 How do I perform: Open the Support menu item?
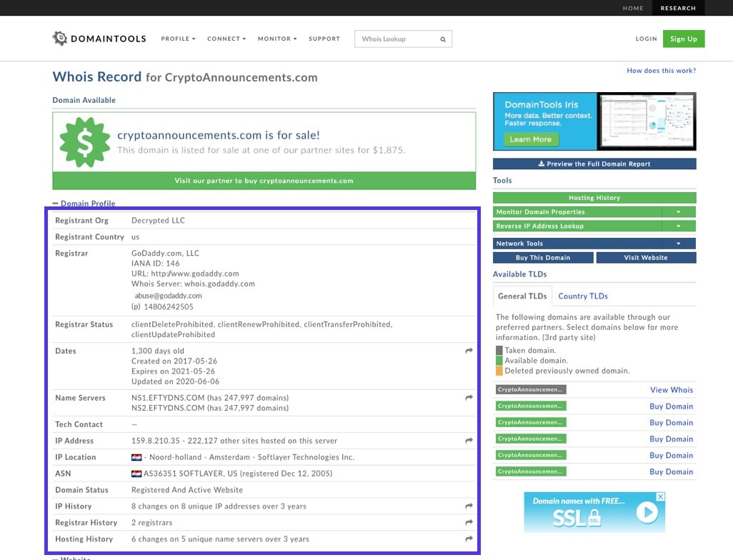[324, 39]
